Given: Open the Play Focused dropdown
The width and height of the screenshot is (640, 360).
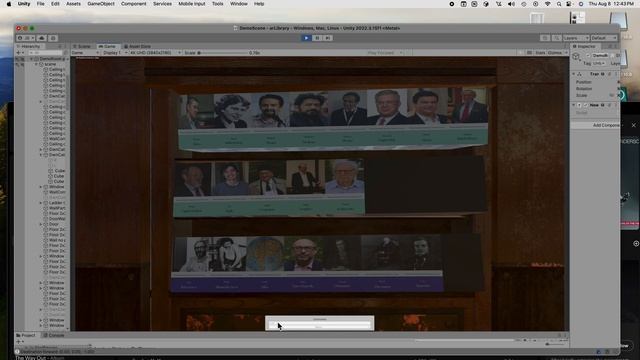Looking at the screenshot, I should [385, 53].
